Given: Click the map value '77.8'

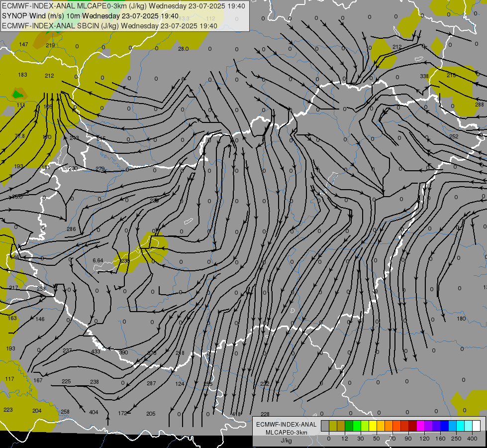Looking at the screenshot, I should point(19,136).
